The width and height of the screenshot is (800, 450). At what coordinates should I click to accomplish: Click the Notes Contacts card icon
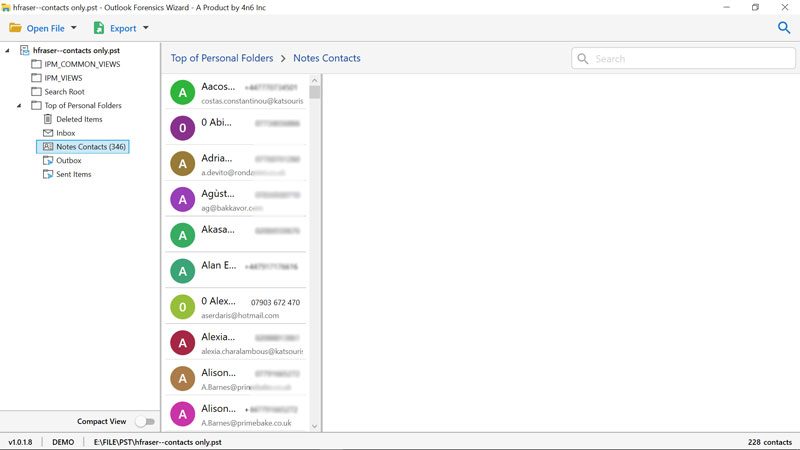tap(48, 146)
